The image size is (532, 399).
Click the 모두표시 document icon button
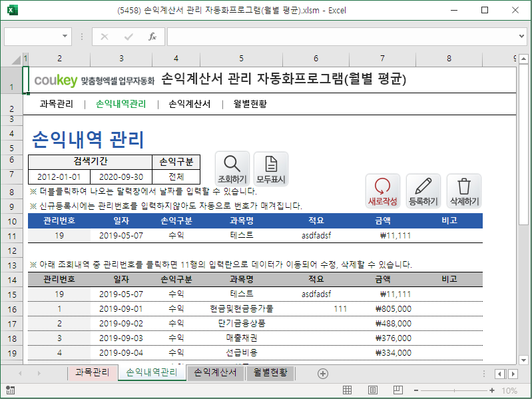(x=271, y=169)
